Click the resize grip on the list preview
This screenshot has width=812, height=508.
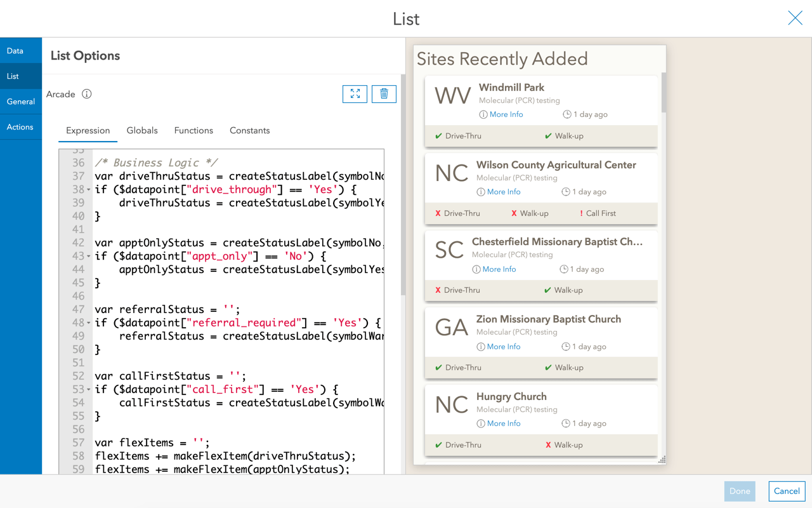[x=662, y=459]
